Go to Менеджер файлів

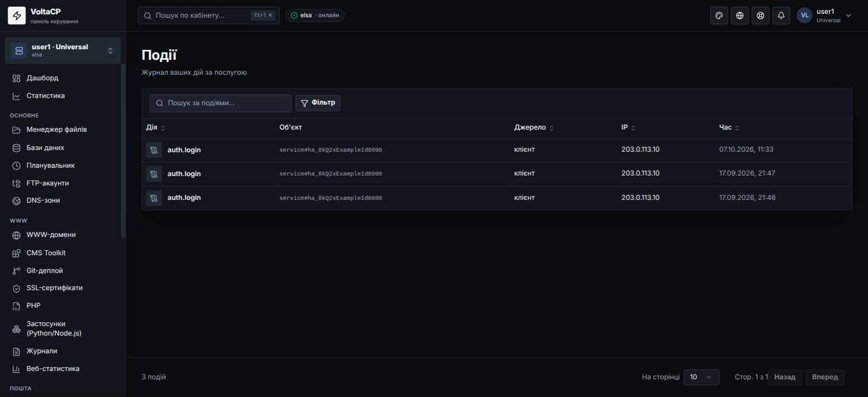click(63, 130)
